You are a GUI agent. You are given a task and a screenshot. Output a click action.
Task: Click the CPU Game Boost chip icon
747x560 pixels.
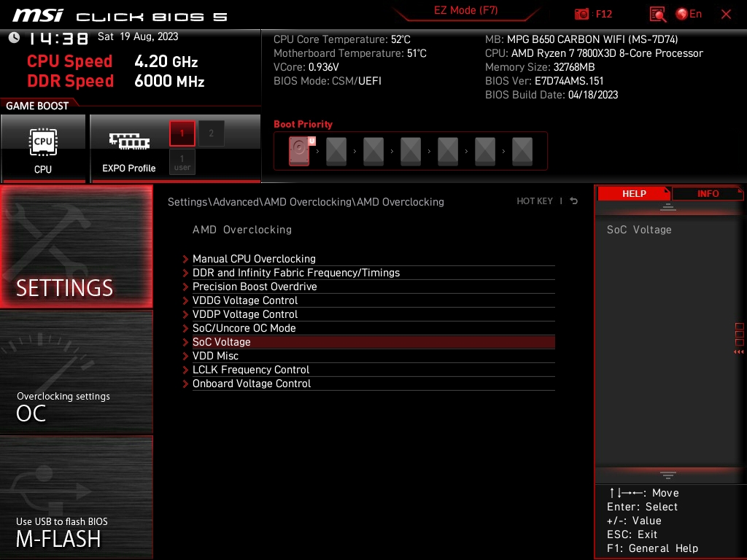click(43, 142)
